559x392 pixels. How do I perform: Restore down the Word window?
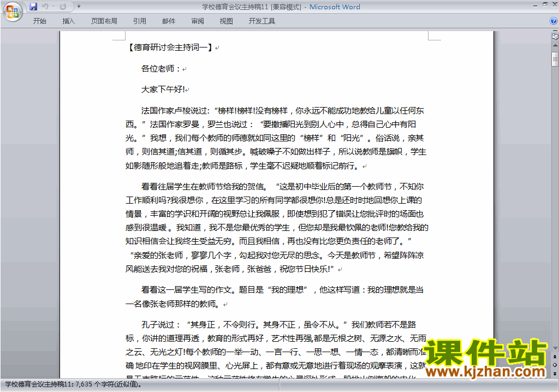point(545,4)
